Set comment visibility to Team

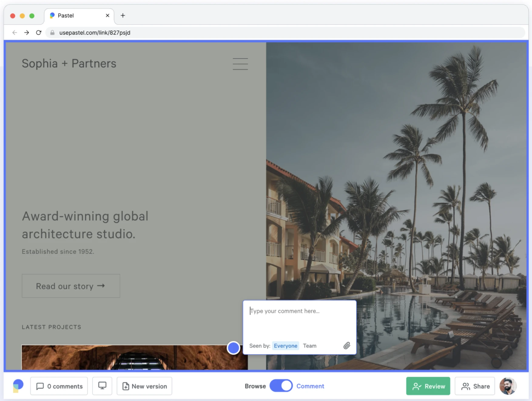tap(309, 346)
